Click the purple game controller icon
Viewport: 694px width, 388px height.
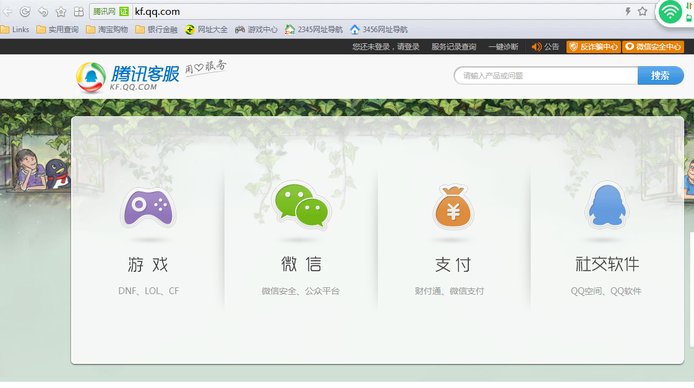coord(148,207)
